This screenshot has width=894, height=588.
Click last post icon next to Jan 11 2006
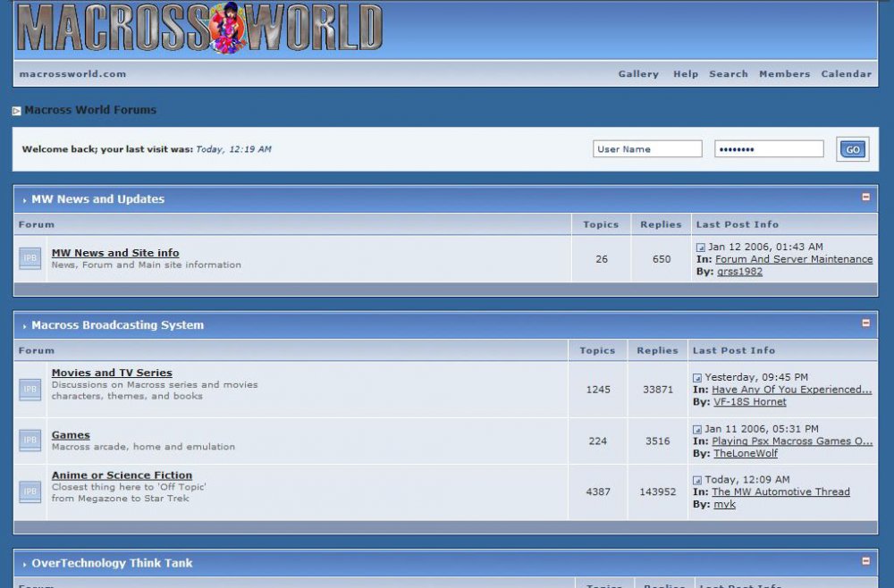[x=697, y=429]
